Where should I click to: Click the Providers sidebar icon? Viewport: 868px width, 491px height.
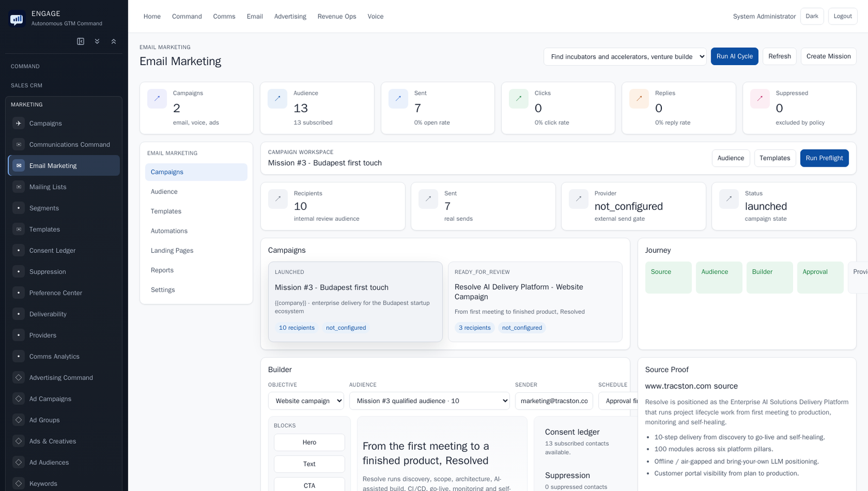18,335
